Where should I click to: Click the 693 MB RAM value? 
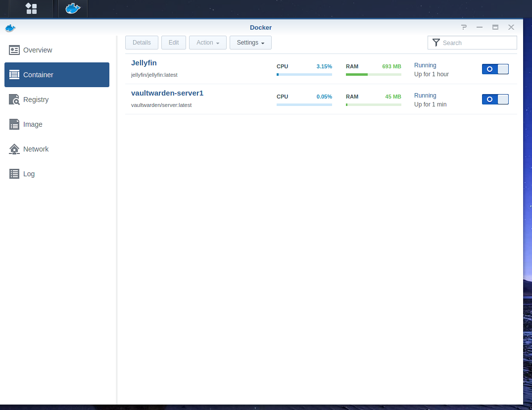point(391,66)
